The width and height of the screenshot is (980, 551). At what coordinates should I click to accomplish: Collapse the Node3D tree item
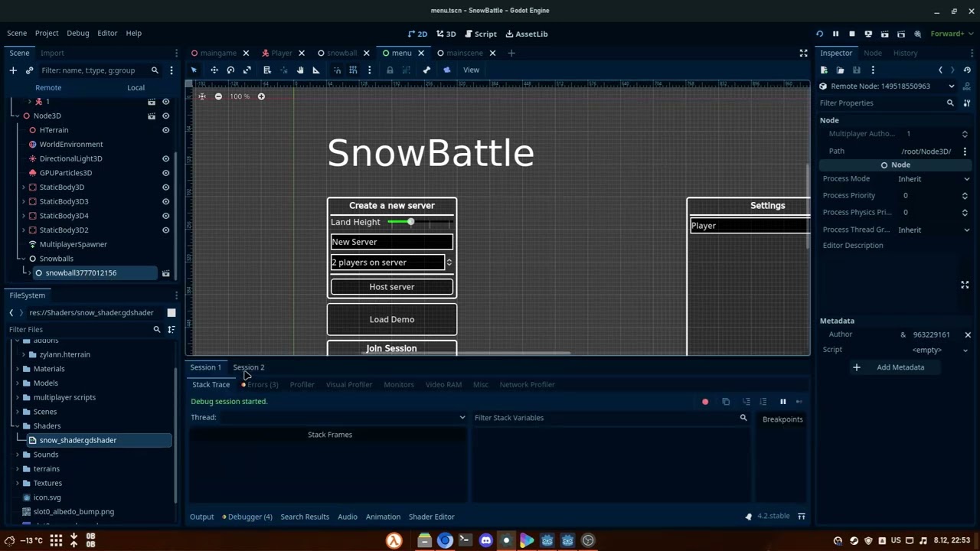16,115
